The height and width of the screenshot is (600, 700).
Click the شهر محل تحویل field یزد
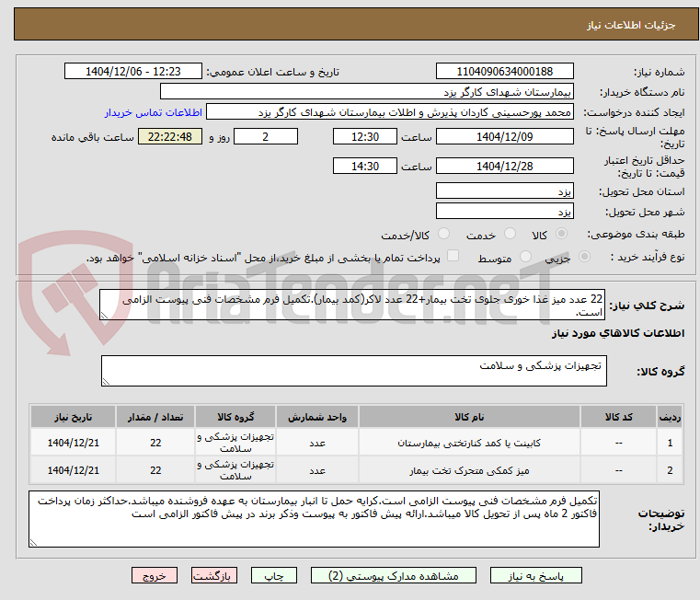pos(504,211)
